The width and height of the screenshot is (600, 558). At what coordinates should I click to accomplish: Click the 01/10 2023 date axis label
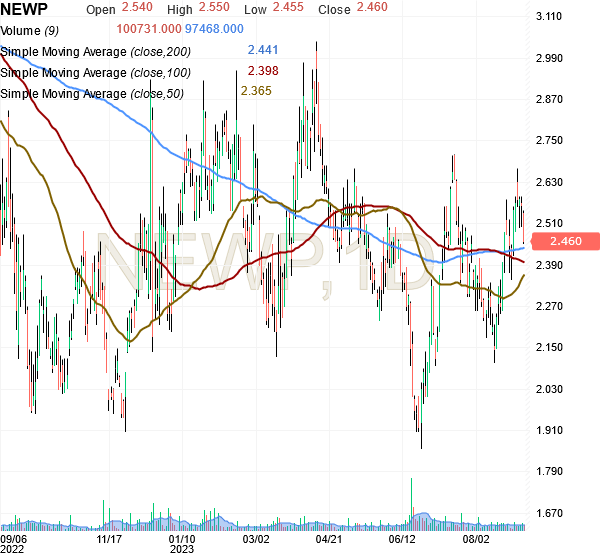click(182, 544)
